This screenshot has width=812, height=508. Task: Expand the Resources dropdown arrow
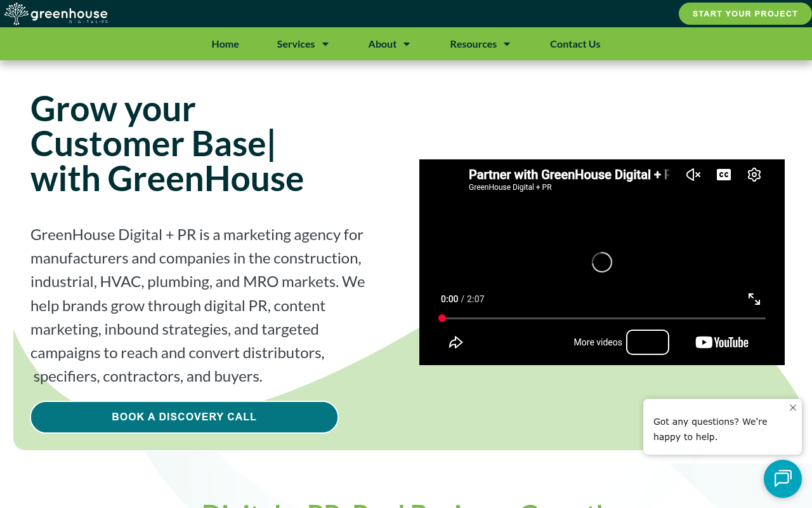pyautogui.click(x=507, y=44)
